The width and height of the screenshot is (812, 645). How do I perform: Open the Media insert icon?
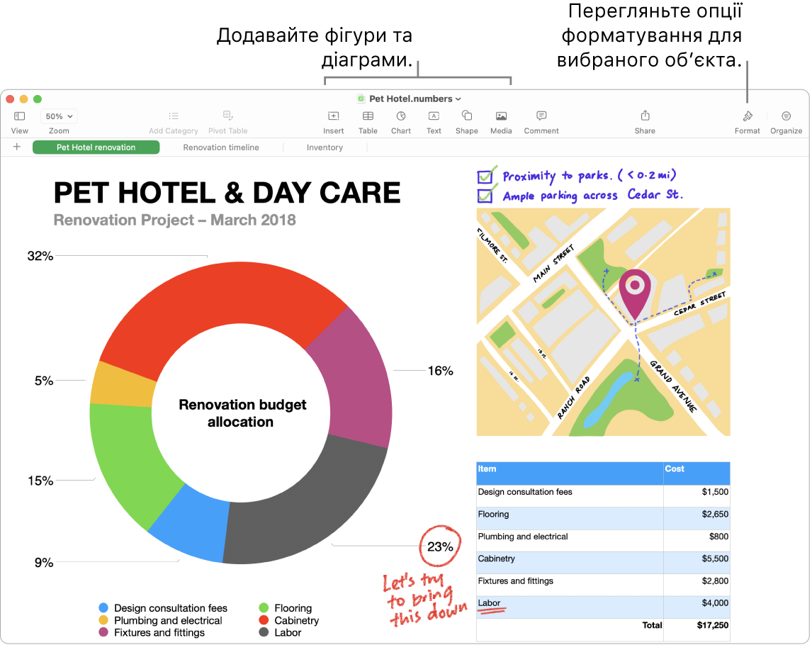click(x=501, y=116)
